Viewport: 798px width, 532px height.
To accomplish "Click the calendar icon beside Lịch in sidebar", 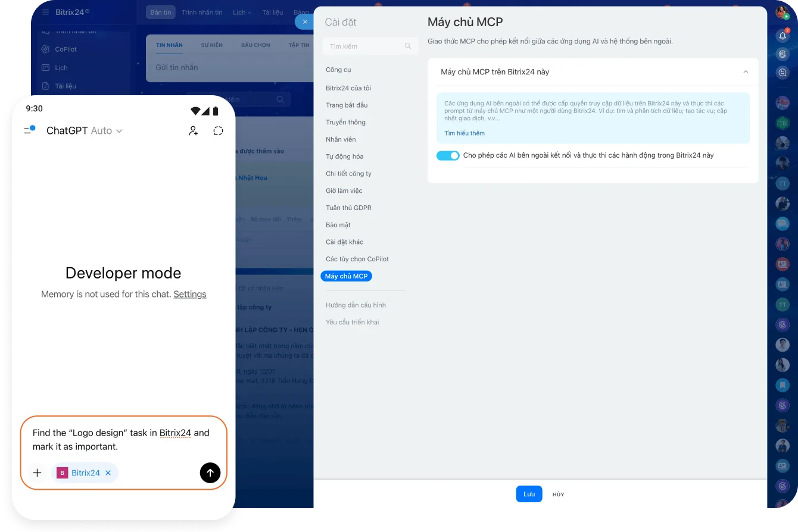I will [45, 68].
